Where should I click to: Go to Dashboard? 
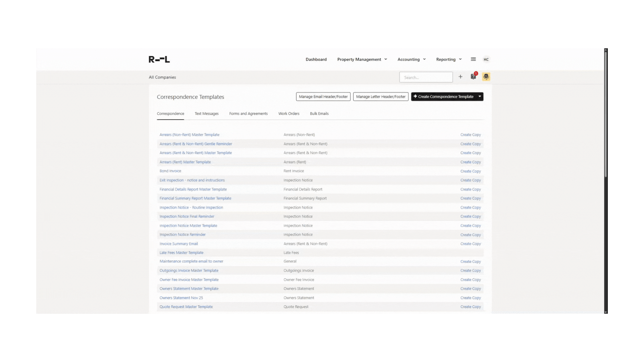[316, 59]
